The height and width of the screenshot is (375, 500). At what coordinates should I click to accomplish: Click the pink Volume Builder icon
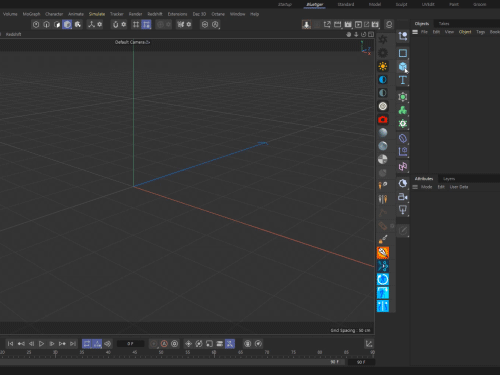403,166
